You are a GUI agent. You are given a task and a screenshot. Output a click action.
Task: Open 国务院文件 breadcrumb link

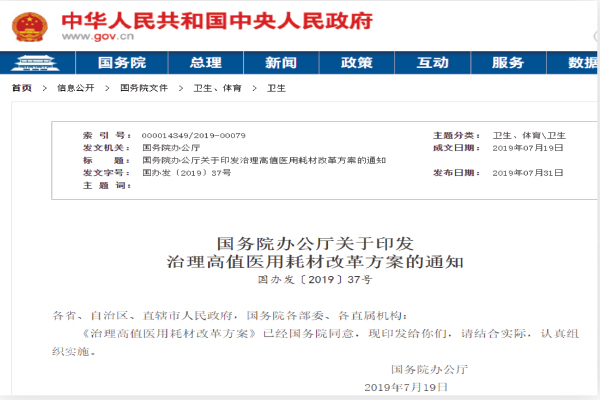144,88
